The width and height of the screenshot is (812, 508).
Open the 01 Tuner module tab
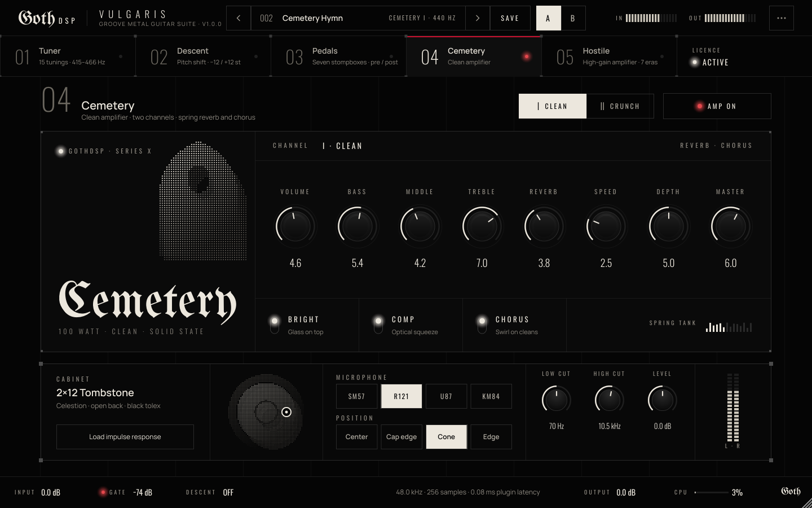68,56
